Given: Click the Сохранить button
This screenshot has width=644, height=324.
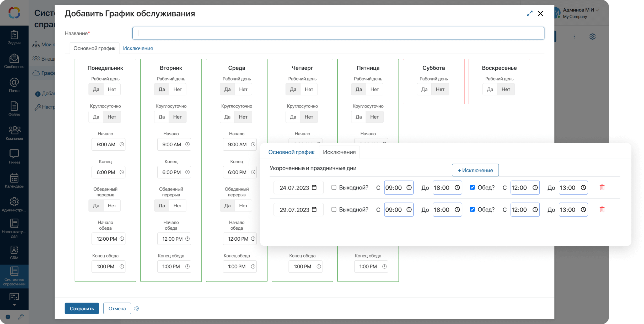Looking at the screenshot, I should pyautogui.click(x=82, y=309).
